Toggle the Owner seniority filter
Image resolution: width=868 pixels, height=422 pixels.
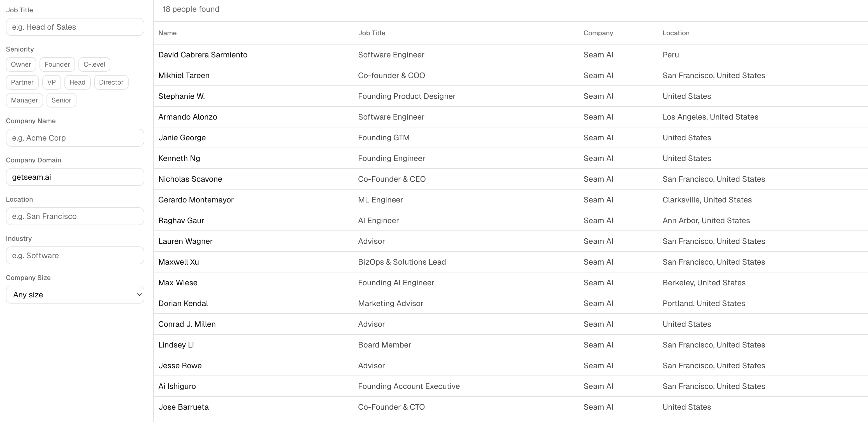point(21,64)
